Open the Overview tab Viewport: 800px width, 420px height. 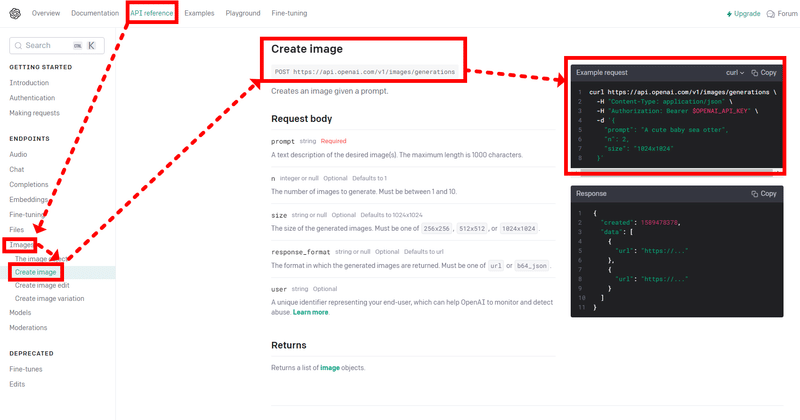(x=46, y=13)
